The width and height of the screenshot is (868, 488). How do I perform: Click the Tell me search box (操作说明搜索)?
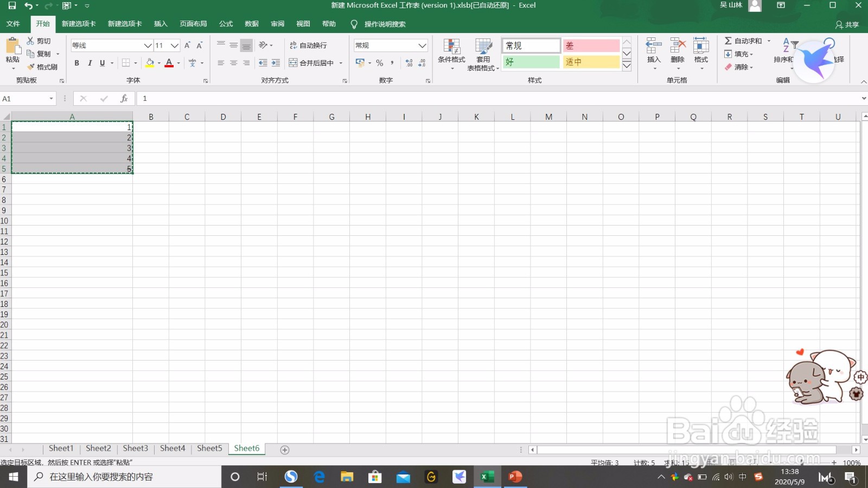coord(379,24)
